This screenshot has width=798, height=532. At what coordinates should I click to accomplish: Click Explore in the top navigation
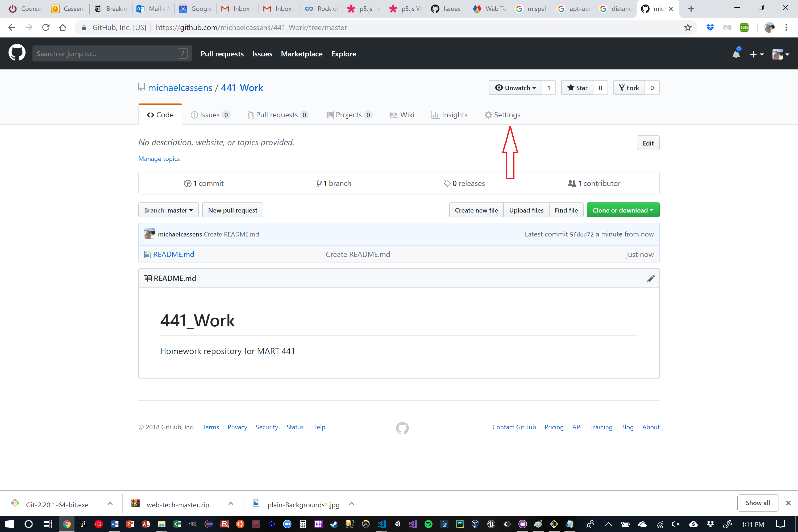pos(343,54)
